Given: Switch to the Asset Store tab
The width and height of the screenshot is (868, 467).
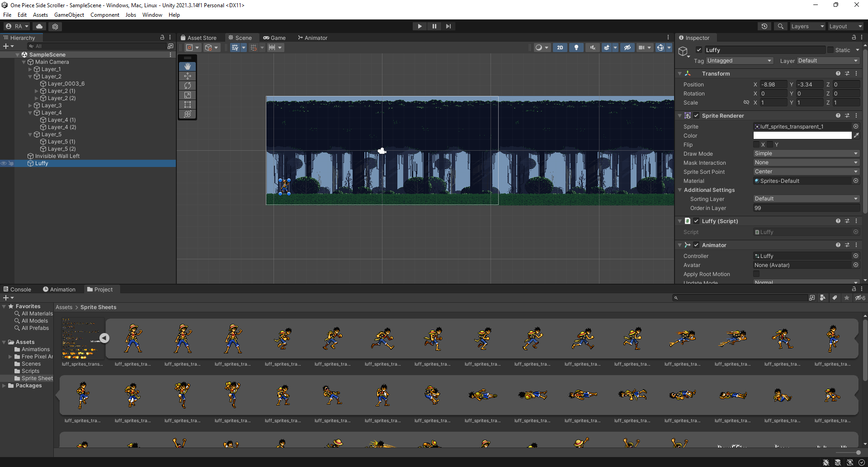Looking at the screenshot, I should click(198, 38).
